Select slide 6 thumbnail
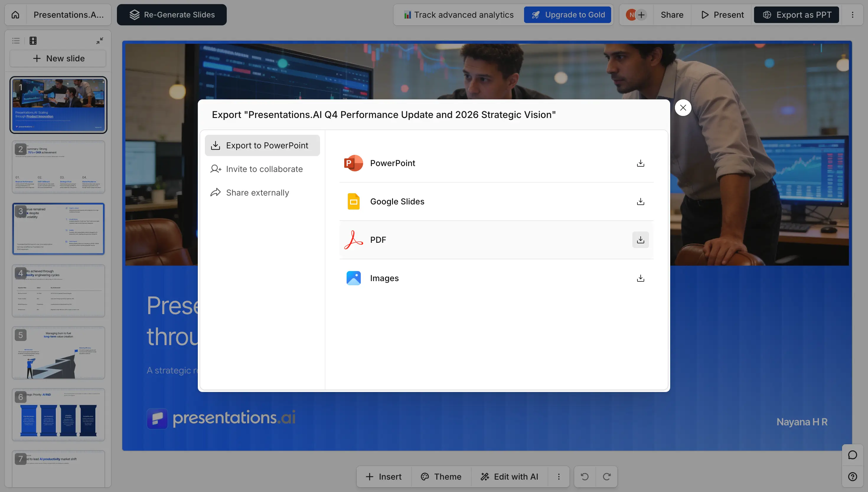This screenshot has width=868, height=492. 58,415
